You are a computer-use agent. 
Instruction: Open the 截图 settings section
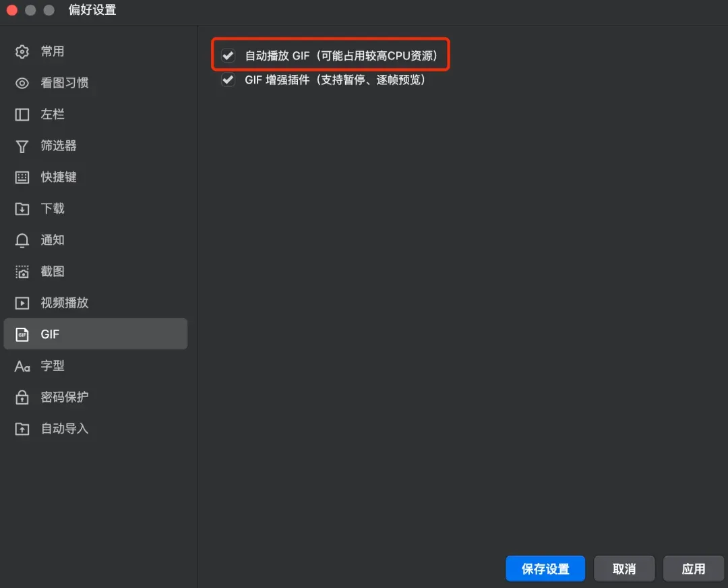[x=95, y=272]
